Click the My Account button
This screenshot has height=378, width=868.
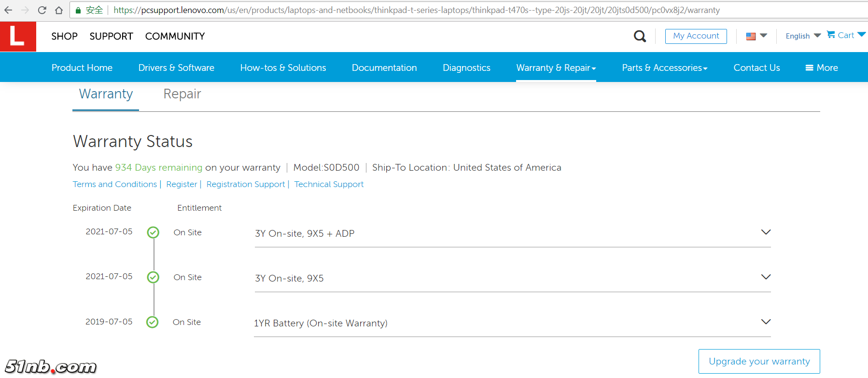(x=696, y=36)
